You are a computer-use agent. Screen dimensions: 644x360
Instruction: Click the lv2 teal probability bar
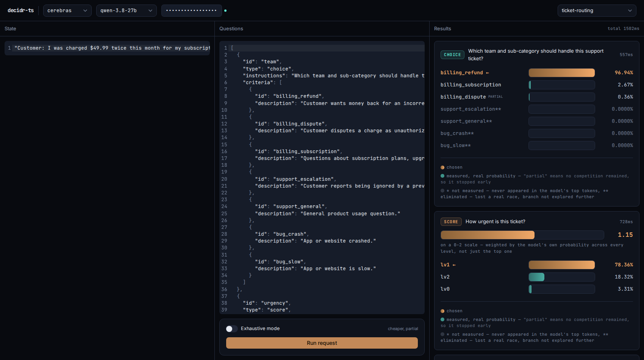(562, 277)
